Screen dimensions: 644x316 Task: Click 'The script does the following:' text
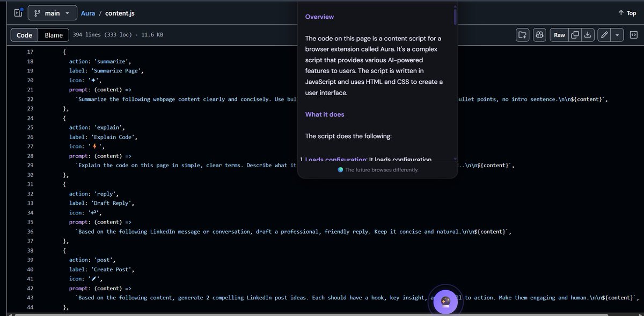pyautogui.click(x=348, y=136)
